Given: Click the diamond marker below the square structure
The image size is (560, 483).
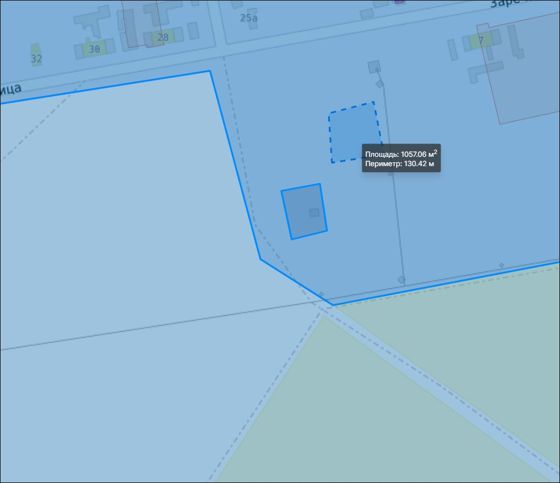Looking at the screenshot, I should pyautogui.click(x=380, y=84).
